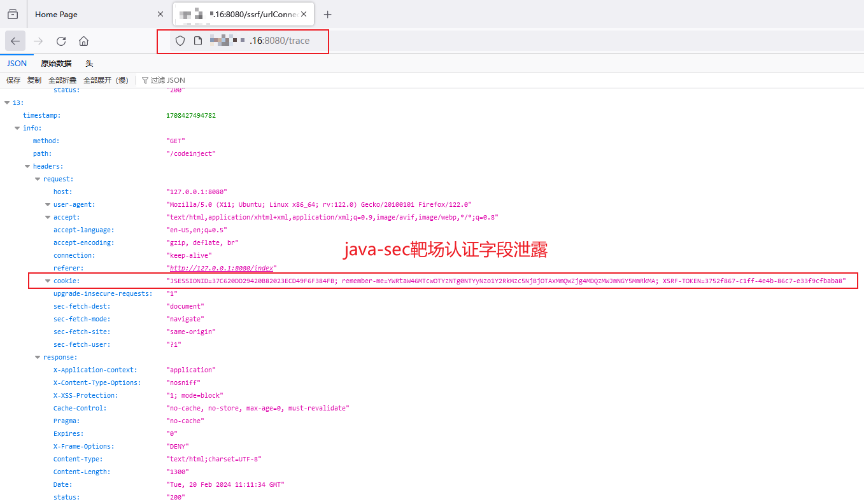Close the Home Page tab
The height and width of the screenshot is (504, 864).
click(160, 14)
